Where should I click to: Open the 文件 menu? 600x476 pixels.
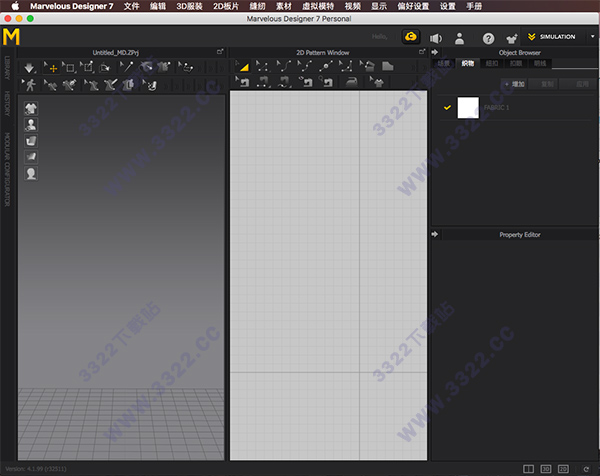(131, 6)
